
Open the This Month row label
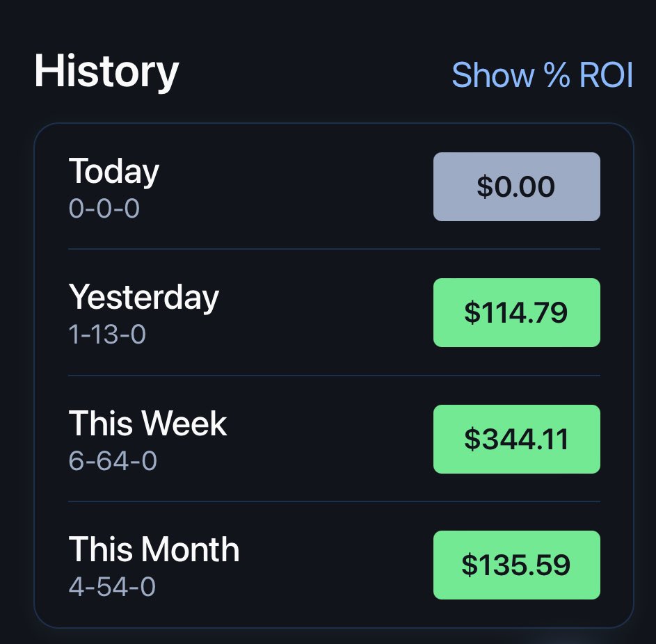click(x=154, y=549)
